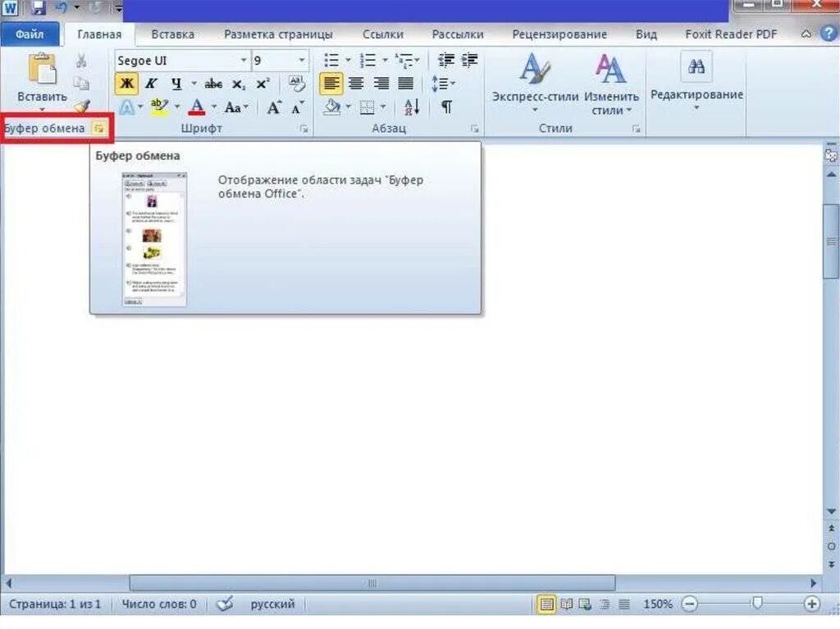Open the Буфер обмена dialog launcher
The width and height of the screenshot is (840, 629).
(98, 128)
